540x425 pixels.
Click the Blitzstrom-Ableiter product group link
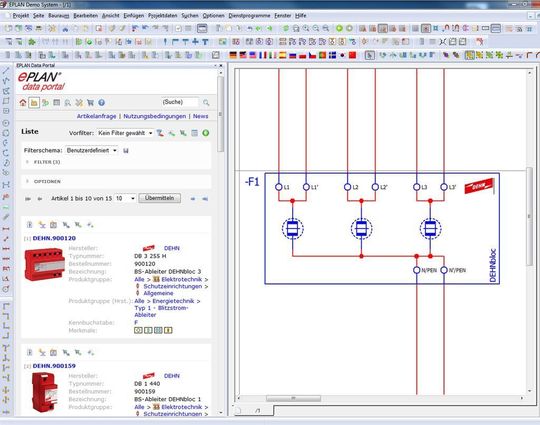(x=161, y=311)
